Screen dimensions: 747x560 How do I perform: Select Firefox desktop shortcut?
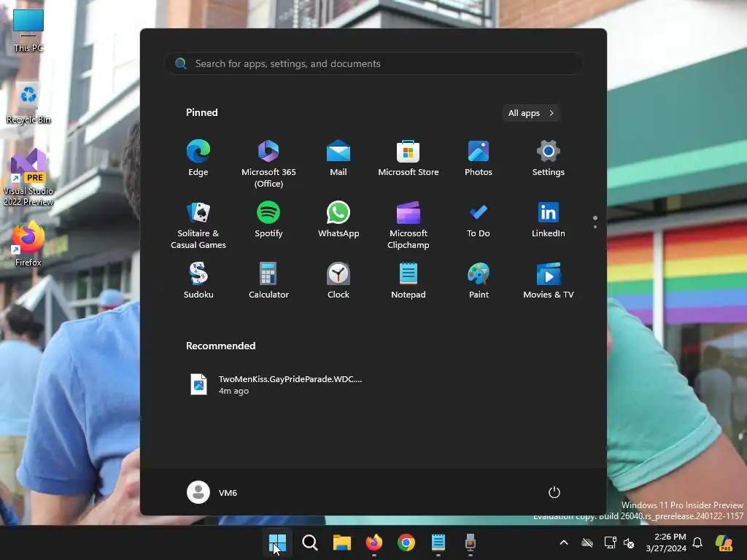[28, 244]
